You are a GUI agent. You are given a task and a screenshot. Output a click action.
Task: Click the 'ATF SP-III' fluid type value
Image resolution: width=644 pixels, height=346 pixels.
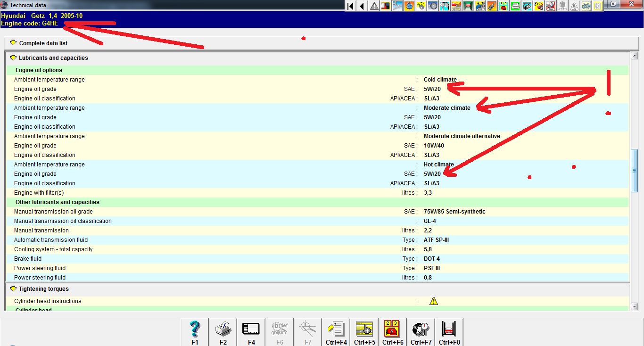(x=436, y=240)
